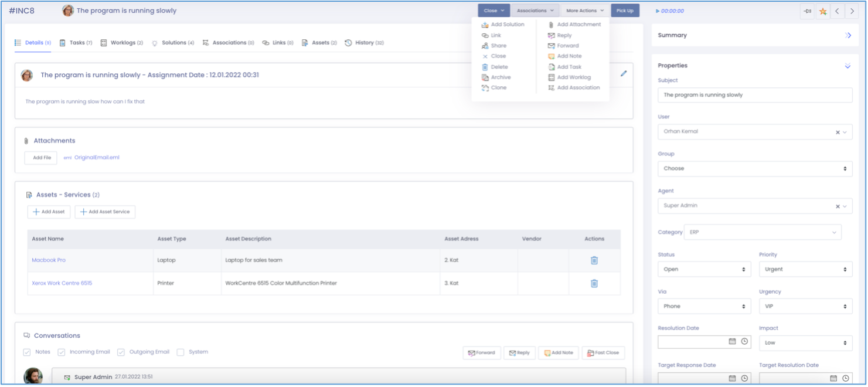Delete the Macbook Pro asset row
868x387 pixels.
594,260
